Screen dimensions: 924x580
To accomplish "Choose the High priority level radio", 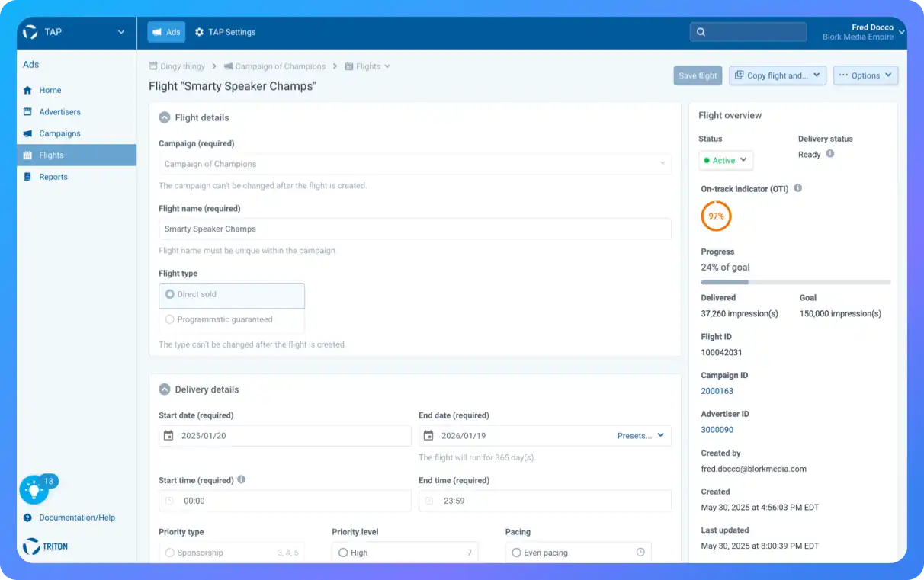I will pyautogui.click(x=343, y=553).
